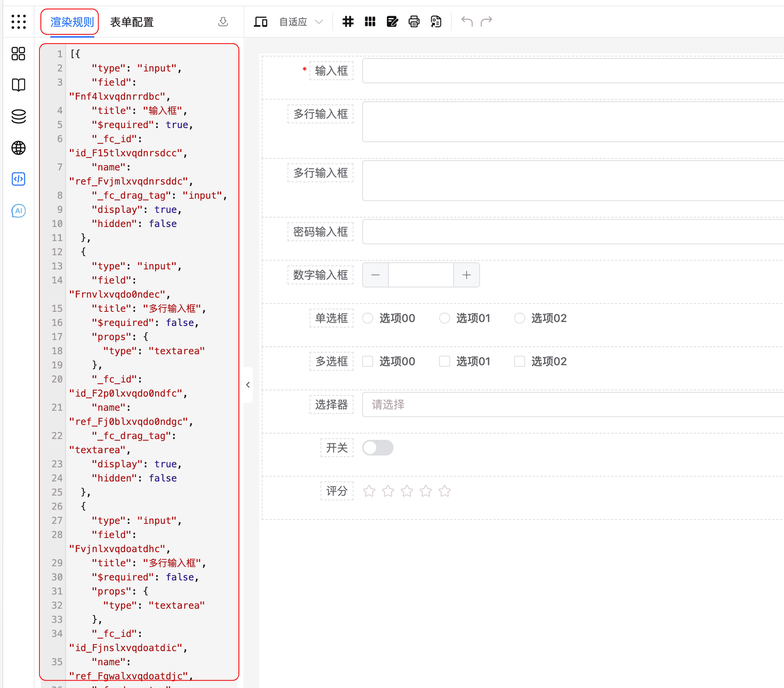Screen dimensions: 784x688
Task: Check 选项01 in 多选框 row
Action: click(x=444, y=361)
